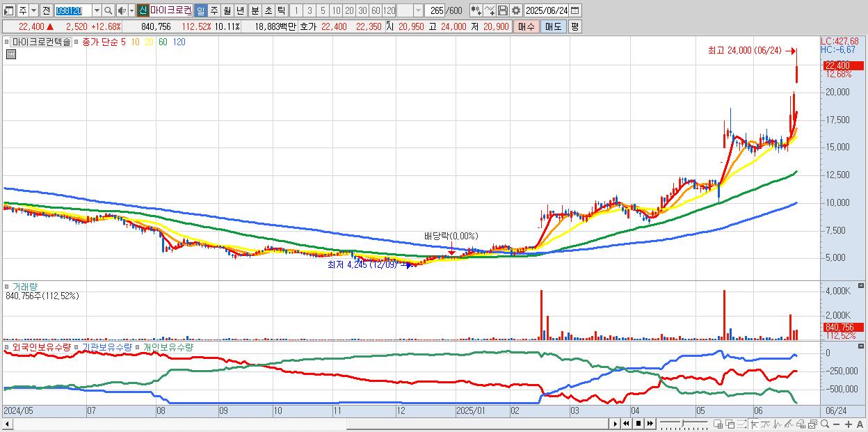Click the 평 button

click(x=574, y=26)
